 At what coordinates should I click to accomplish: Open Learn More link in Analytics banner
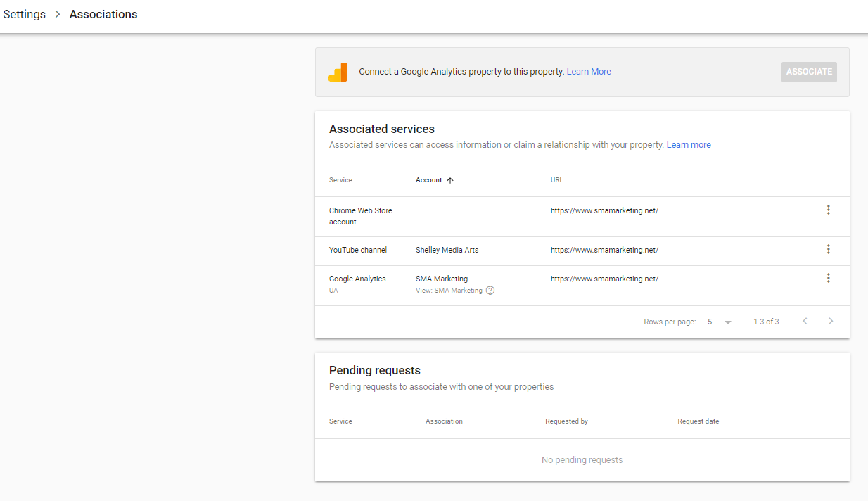click(589, 72)
